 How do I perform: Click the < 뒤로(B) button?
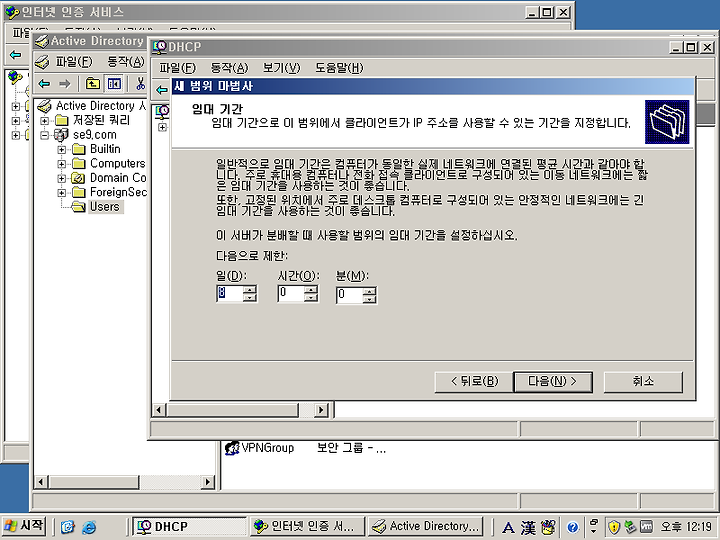[474, 382]
